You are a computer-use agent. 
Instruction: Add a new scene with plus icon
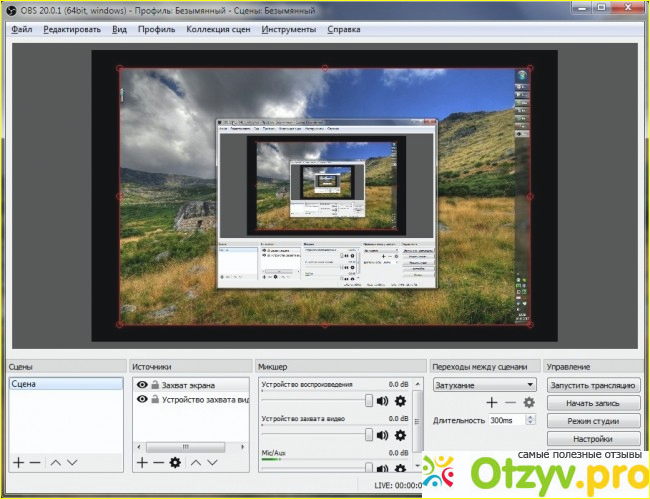(x=18, y=462)
